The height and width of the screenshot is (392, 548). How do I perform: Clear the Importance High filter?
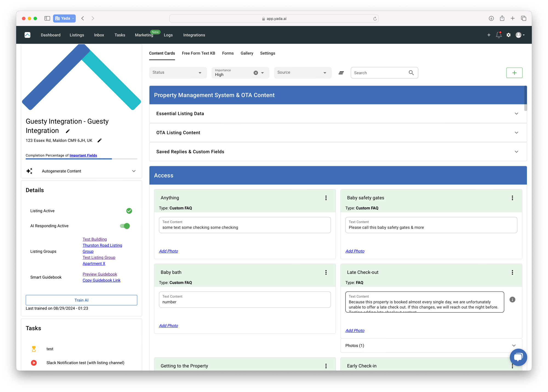tap(255, 73)
